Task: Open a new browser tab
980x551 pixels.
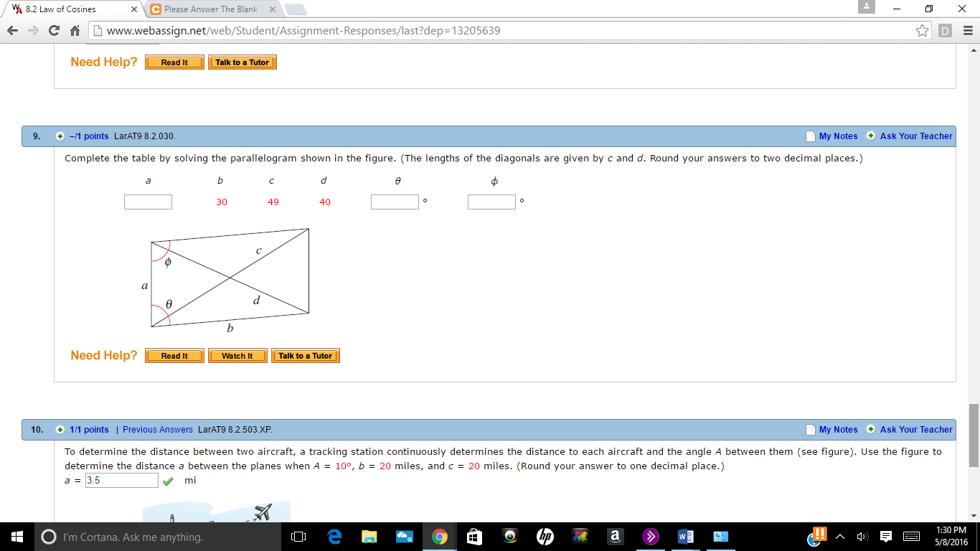Action: click(x=295, y=9)
